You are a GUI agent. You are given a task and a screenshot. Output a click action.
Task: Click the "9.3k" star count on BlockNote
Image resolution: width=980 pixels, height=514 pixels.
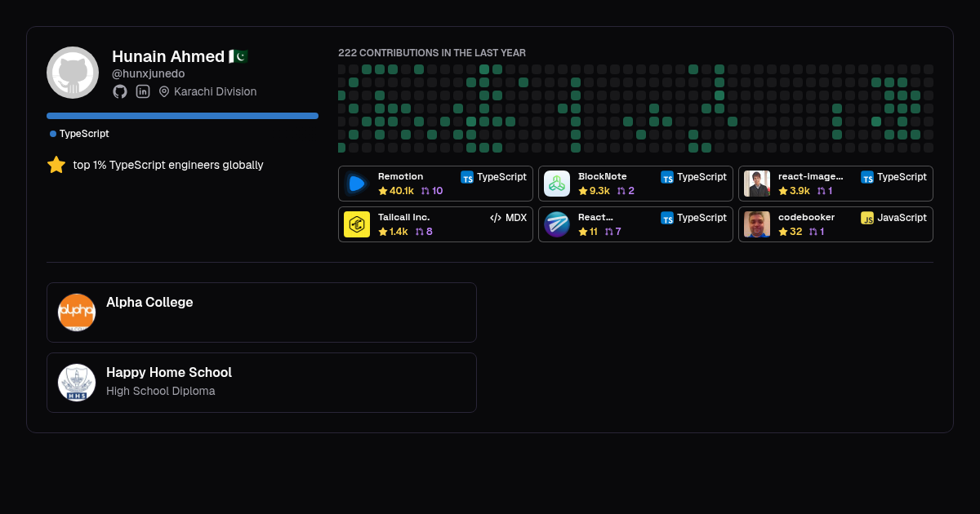600,191
